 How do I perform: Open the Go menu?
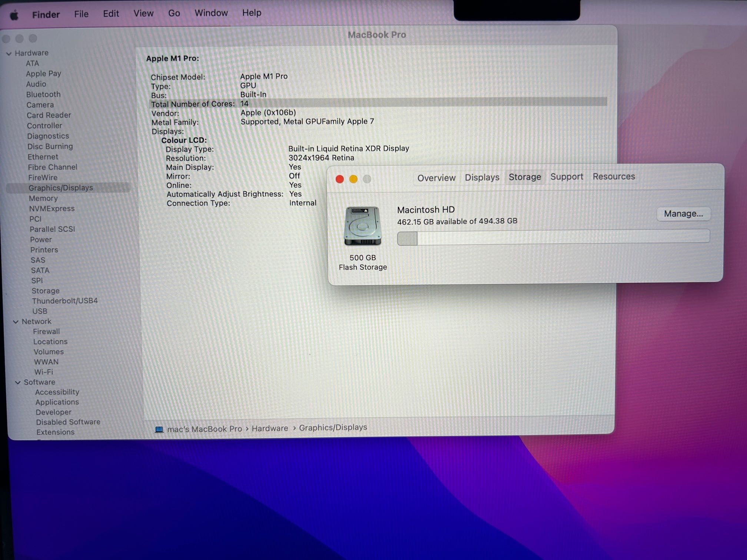point(174,13)
